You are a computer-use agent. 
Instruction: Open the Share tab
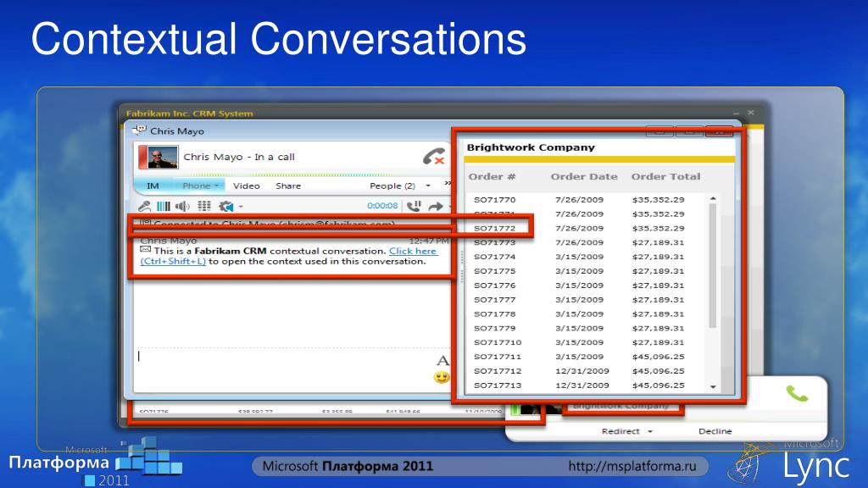point(288,186)
